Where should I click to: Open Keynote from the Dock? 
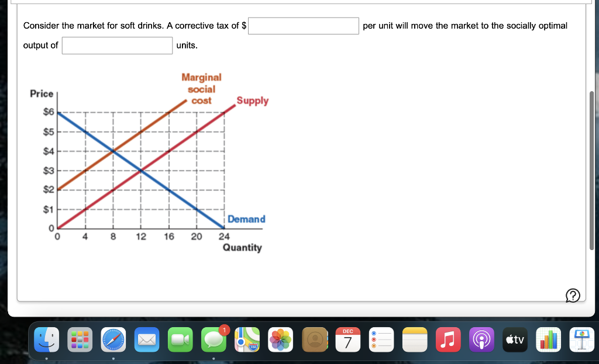pos(581,339)
